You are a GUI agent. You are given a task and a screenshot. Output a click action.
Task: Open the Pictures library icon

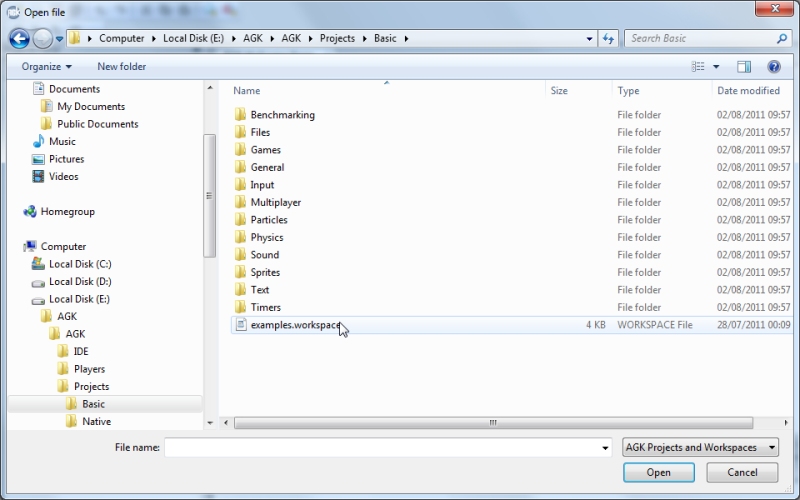[38, 159]
